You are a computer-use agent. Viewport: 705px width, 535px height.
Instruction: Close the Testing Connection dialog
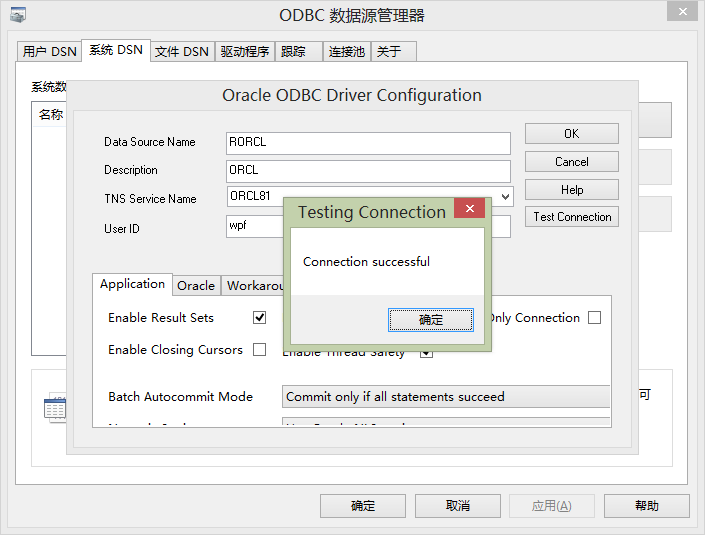[x=470, y=208]
